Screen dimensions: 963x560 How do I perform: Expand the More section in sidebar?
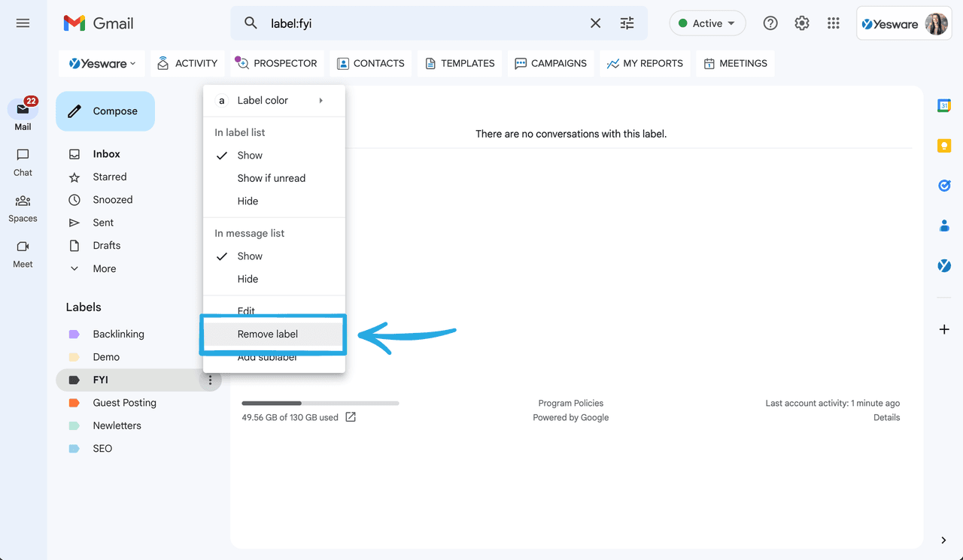click(103, 268)
